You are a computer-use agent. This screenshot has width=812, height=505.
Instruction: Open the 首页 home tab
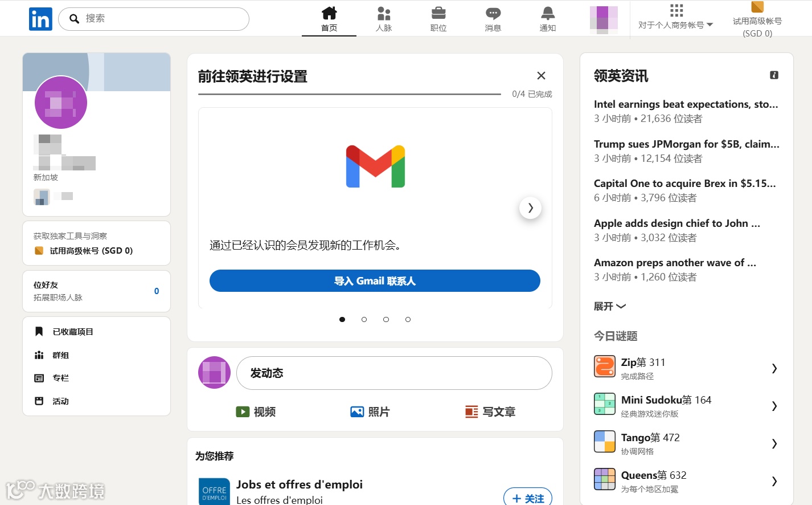(329, 19)
